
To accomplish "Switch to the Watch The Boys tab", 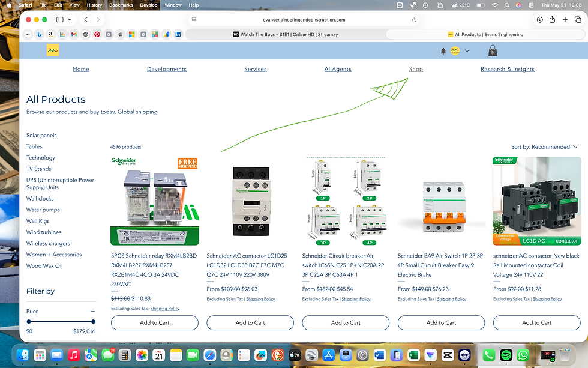I will point(286,34).
